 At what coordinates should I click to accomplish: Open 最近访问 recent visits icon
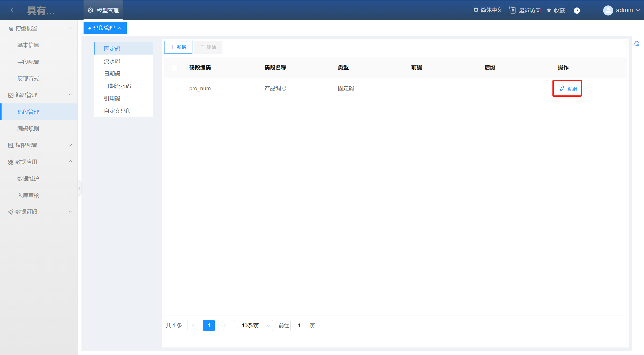512,10
